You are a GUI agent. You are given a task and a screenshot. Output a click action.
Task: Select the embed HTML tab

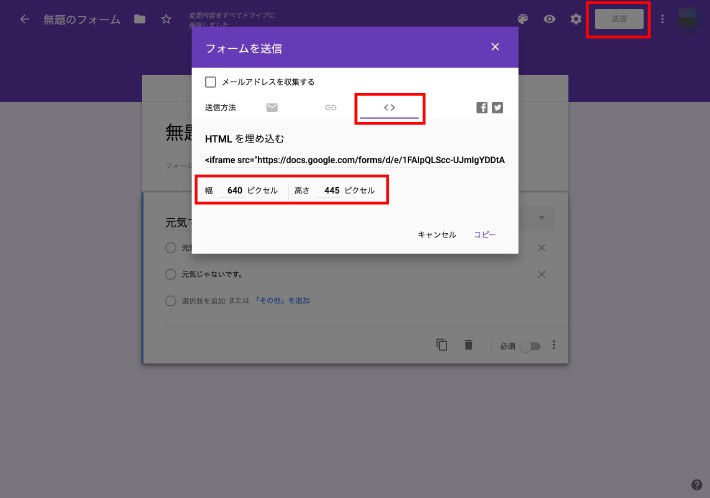(389, 108)
